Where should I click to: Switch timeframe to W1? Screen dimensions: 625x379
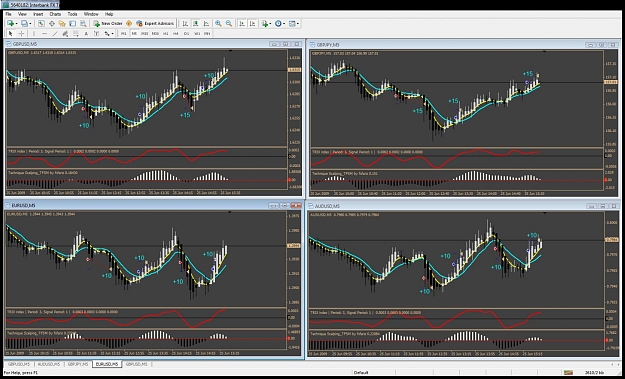(197, 33)
